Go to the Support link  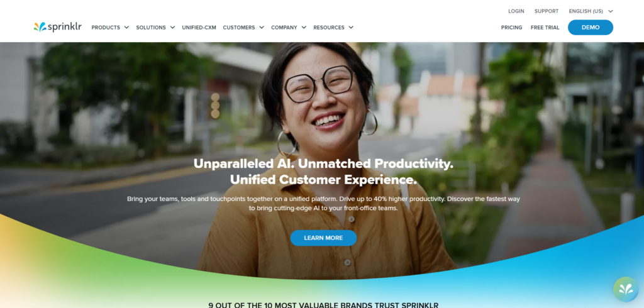[547, 11]
